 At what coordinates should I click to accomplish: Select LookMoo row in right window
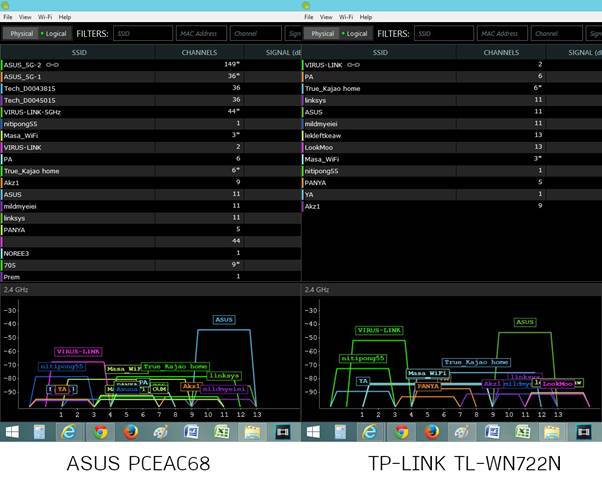coord(452,147)
